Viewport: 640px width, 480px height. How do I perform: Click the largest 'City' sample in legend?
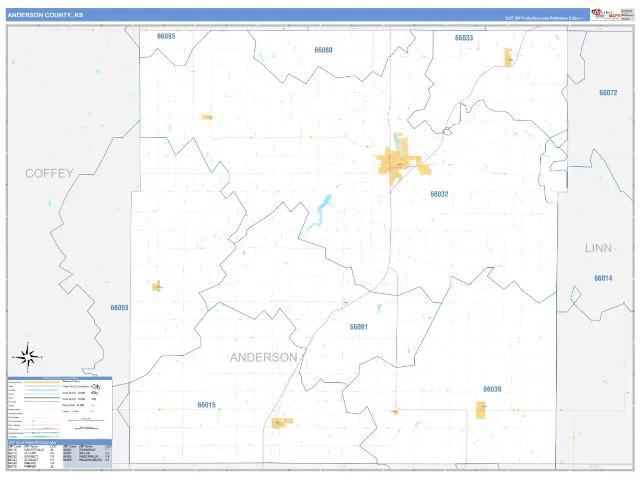(x=96, y=387)
